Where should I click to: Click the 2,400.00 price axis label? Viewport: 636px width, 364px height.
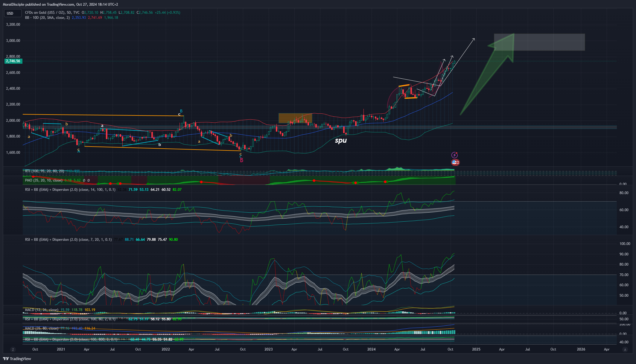point(13,89)
